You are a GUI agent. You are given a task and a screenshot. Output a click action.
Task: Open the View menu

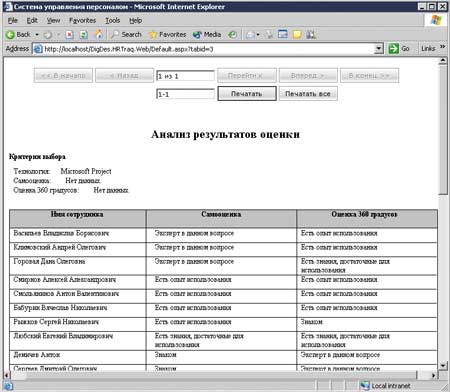point(53,21)
